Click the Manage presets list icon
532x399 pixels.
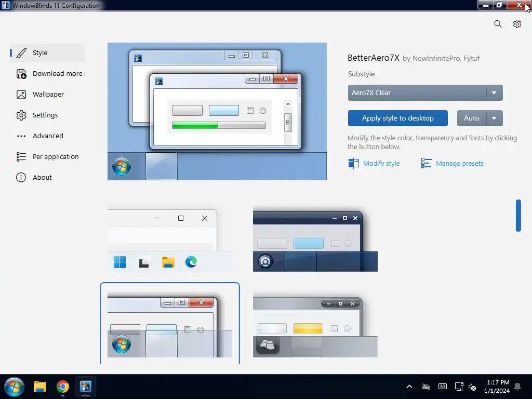click(x=426, y=163)
